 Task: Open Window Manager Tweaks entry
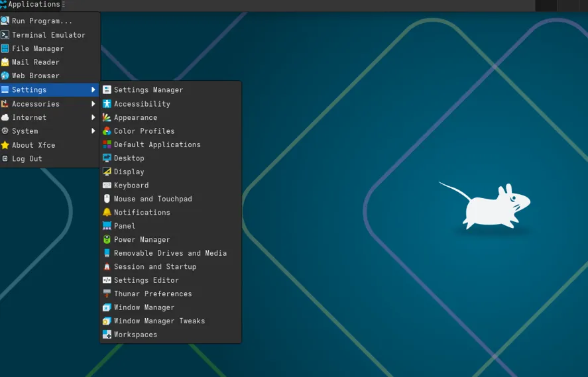170,321
